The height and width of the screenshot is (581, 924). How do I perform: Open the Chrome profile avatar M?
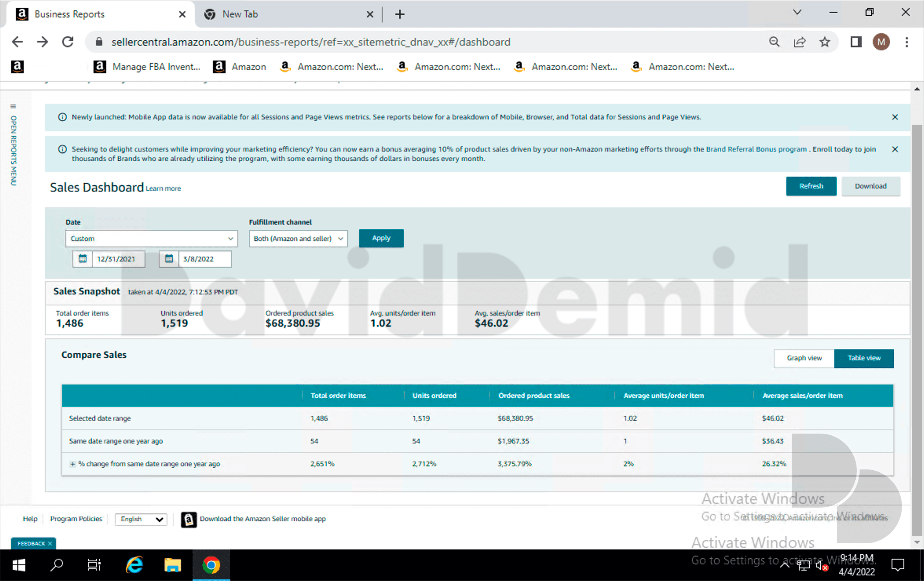coord(881,42)
